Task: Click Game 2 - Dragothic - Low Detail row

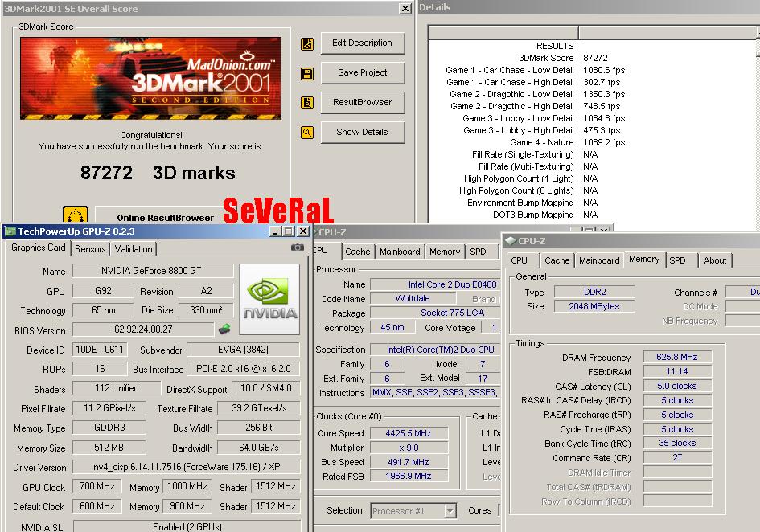Action: coord(537,94)
